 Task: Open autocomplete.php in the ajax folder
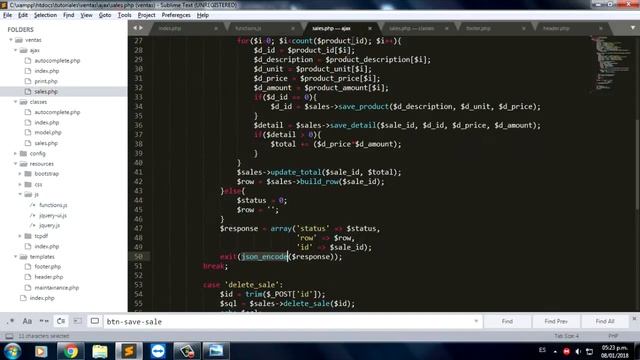pyautogui.click(x=57, y=61)
